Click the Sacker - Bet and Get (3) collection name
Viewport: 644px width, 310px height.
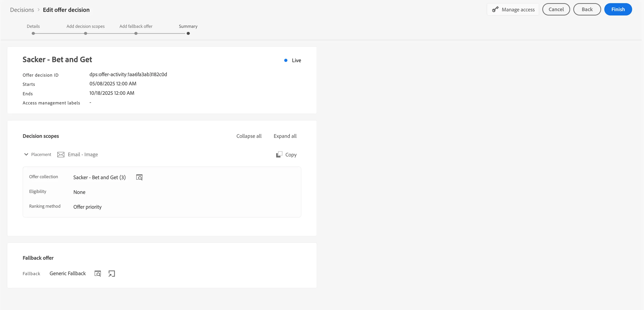pos(100,177)
